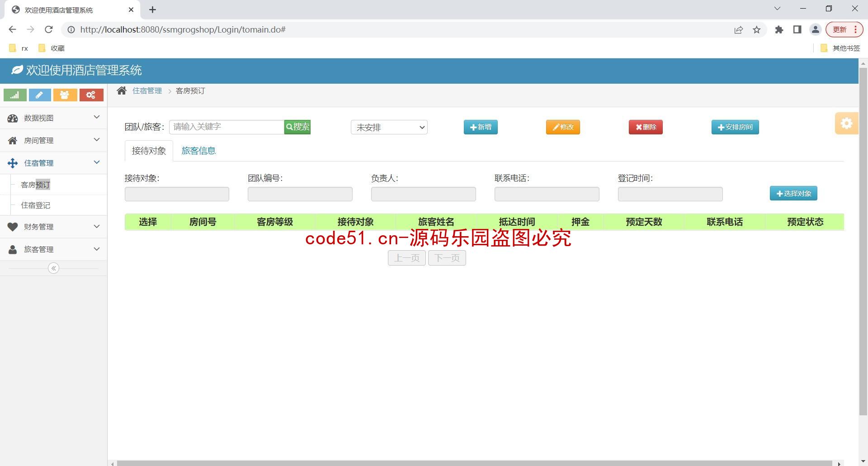
Task: Click the green signal-bars shortcut icon
Action: [15, 95]
